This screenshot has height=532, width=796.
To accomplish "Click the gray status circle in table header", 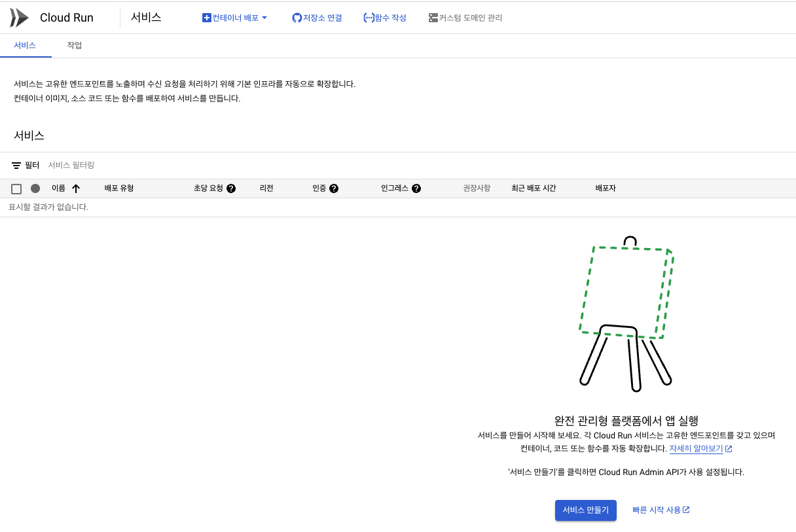I will pos(35,188).
